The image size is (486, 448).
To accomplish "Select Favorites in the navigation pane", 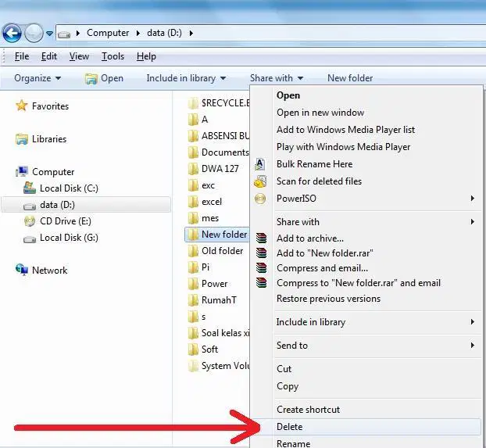I will pos(50,106).
